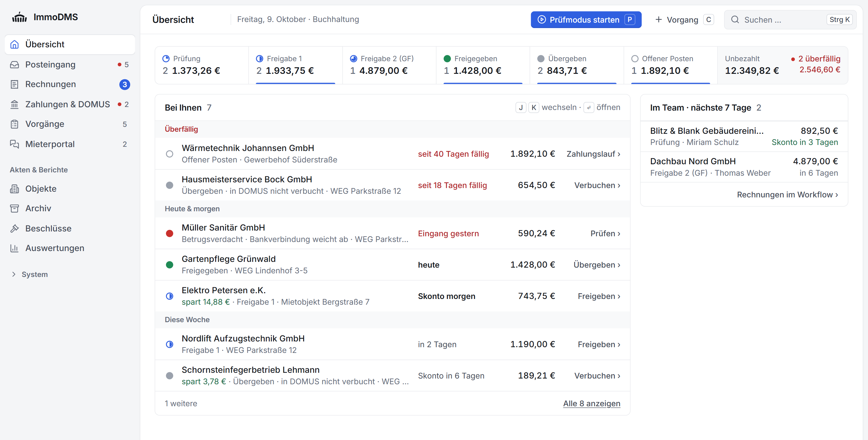Click the search magnifier icon

(x=735, y=20)
